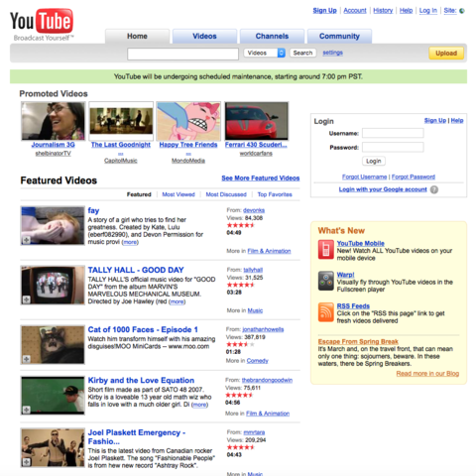This screenshot has width=476, height=476.
Task: Open The Last Goodnight promoted thumbnail
Action: [121, 121]
